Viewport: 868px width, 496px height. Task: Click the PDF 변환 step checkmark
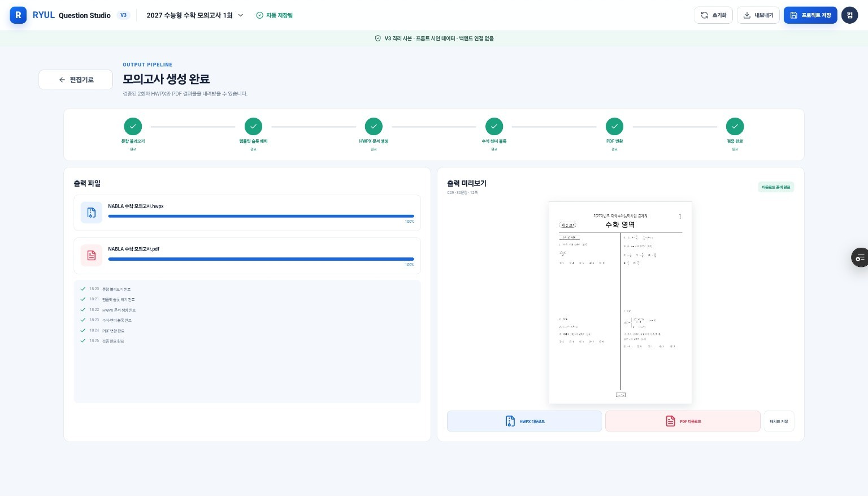tap(614, 127)
